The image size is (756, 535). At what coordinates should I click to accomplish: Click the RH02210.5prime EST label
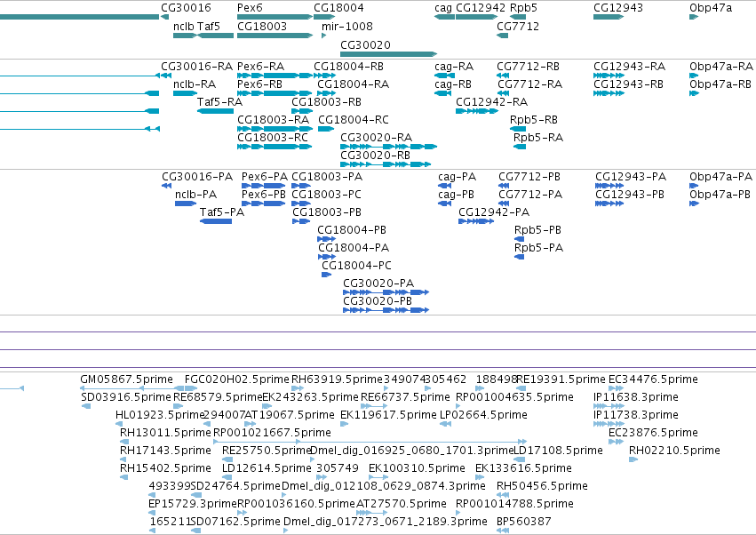(x=674, y=451)
